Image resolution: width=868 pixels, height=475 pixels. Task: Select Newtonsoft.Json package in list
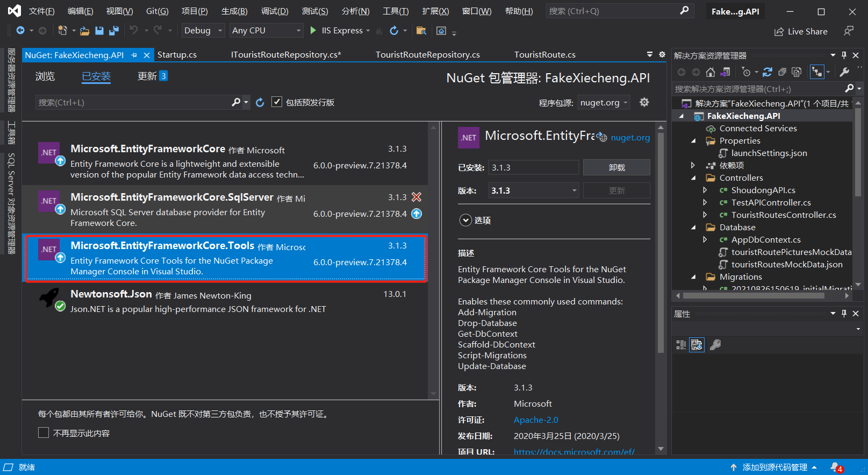click(225, 301)
